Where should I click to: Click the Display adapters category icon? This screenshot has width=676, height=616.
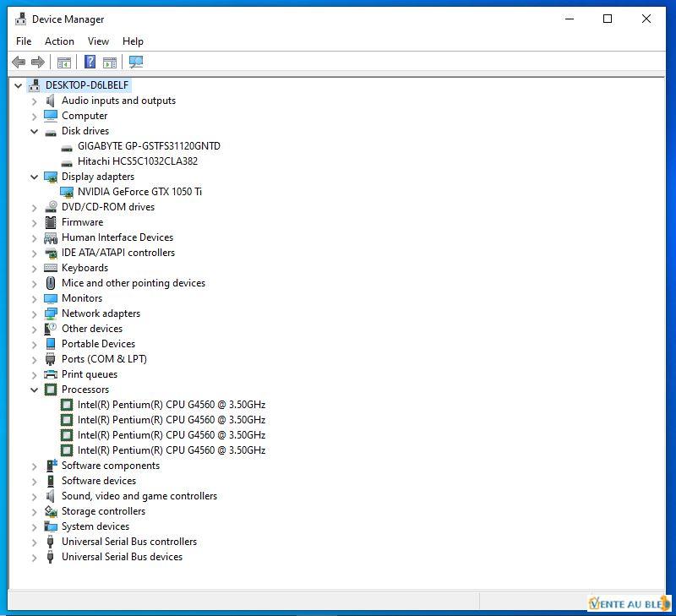click(x=51, y=177)
